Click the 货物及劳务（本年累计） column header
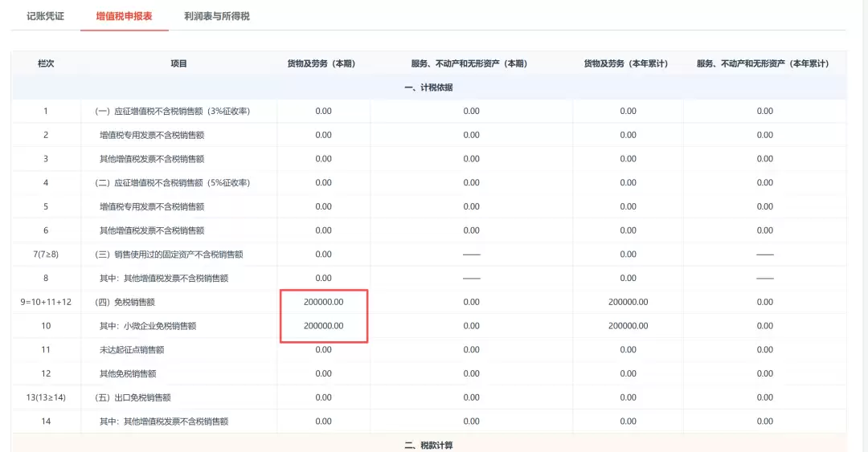The width and height of the screenshot is (868, 452). coord(625,63)
